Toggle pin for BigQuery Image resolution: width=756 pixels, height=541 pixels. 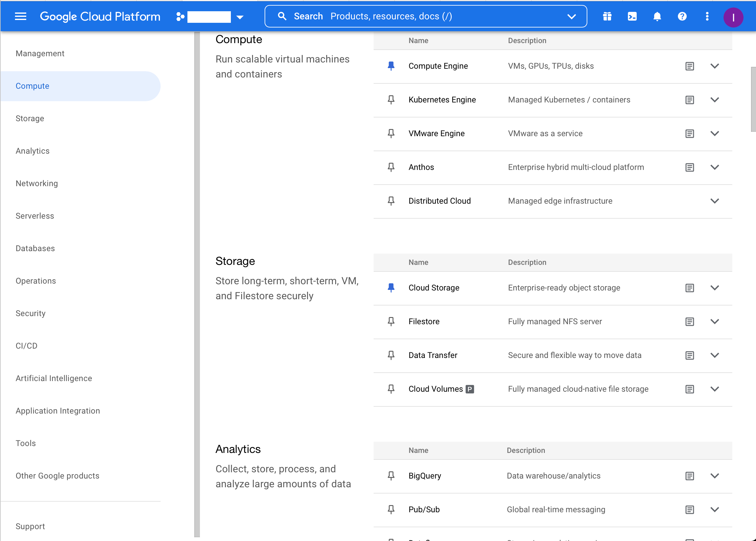pyautogui.click(x=391, y=476)
